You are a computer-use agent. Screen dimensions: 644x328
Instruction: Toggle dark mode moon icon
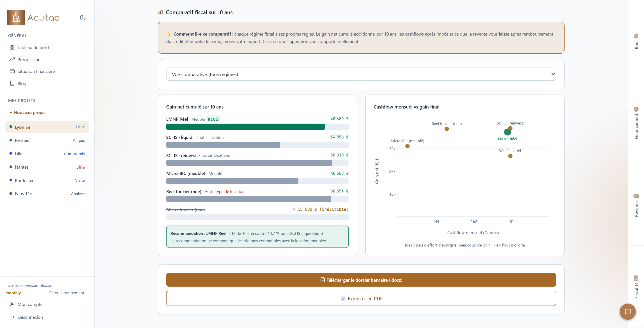(83, 18)
